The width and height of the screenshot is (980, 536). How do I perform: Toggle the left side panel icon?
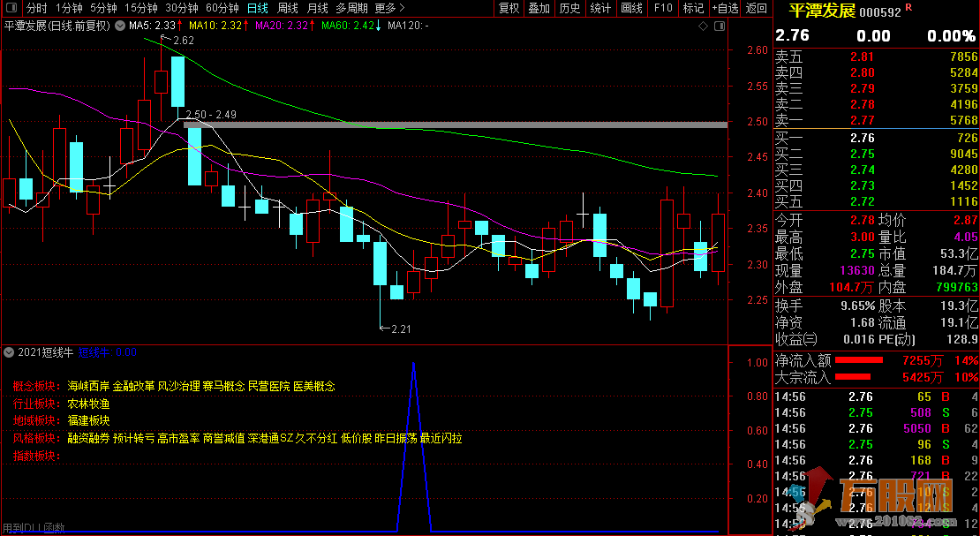point(11,7)
